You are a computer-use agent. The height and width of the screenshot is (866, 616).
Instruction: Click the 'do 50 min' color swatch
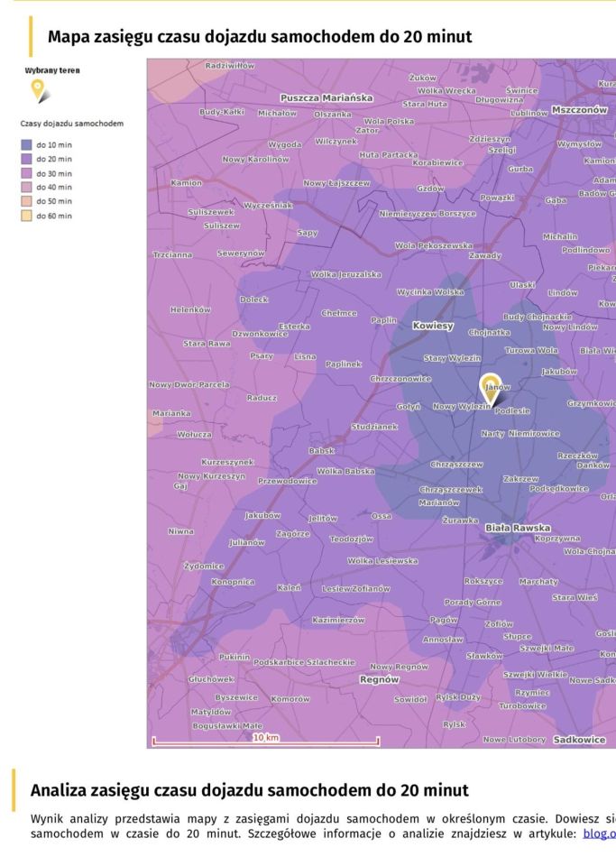26,201
